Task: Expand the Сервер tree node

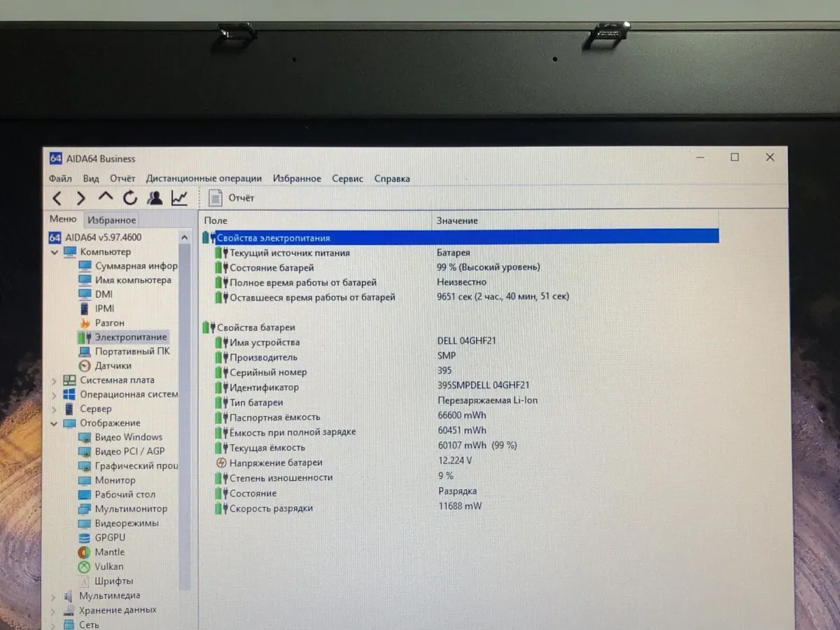Action: click(x=55, y=409)
